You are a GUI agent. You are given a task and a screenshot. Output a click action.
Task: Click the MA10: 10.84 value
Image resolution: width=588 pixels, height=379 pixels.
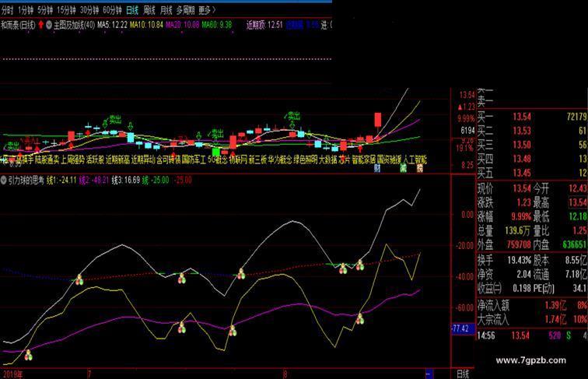tap(147, 25)
